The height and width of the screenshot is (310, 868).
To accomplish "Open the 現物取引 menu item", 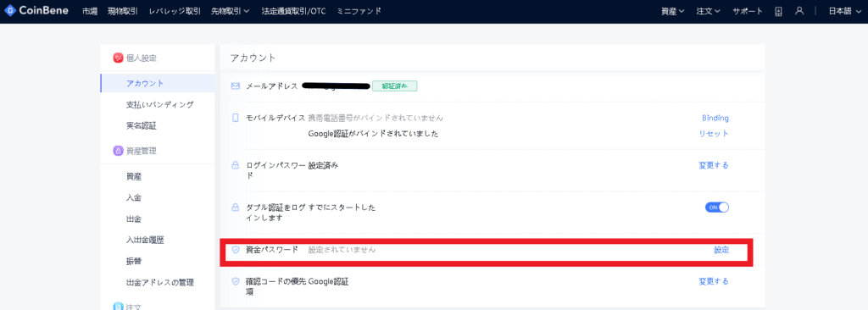I will [x=123, y=11].
